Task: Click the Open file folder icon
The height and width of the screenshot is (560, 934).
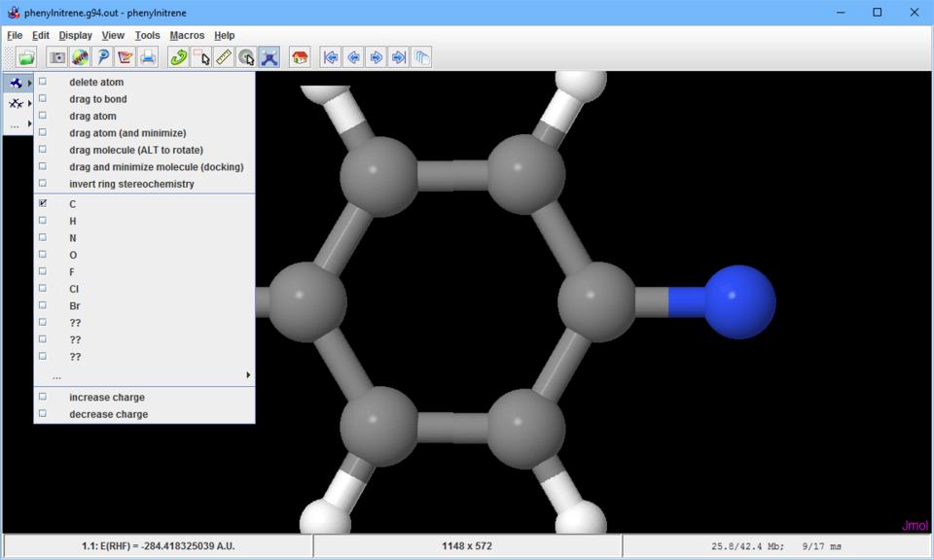Action: point(26,57)
